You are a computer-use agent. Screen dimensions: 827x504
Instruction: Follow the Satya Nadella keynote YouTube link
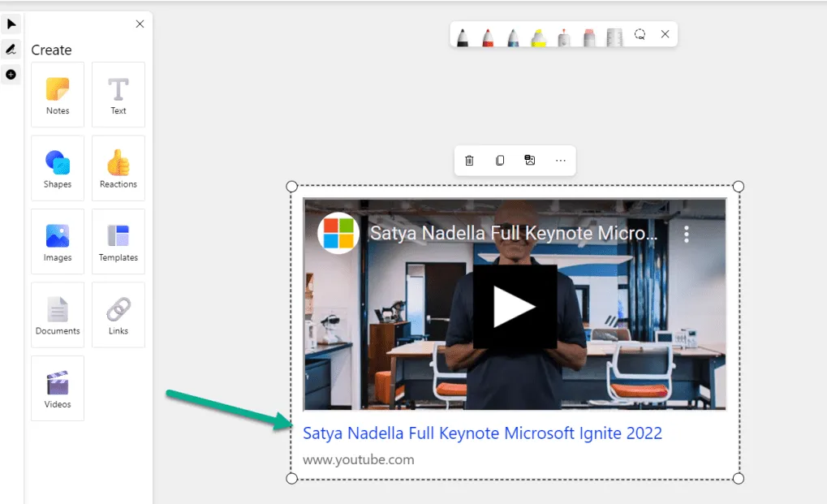[482, 433]
